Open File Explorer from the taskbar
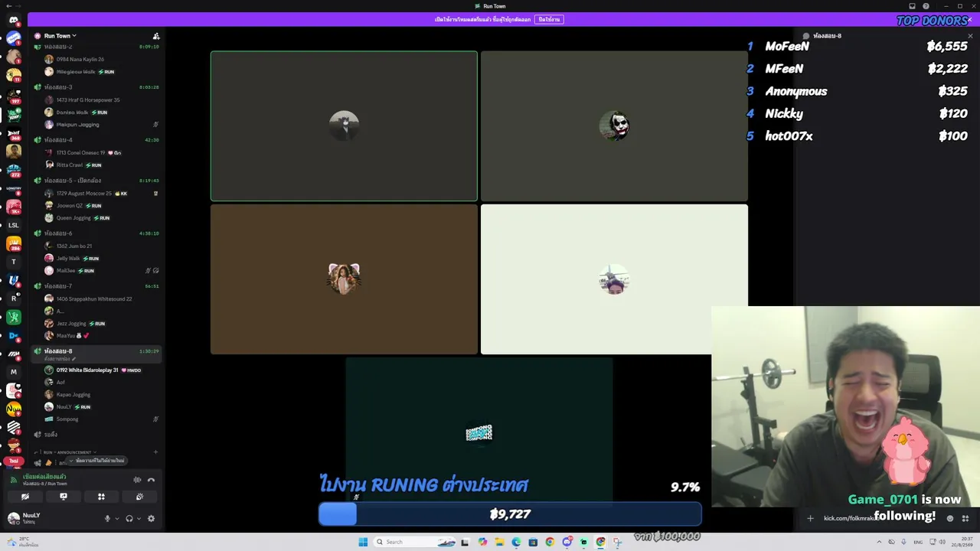The width and height of the screenshot is (980, 551). (499, 542)
